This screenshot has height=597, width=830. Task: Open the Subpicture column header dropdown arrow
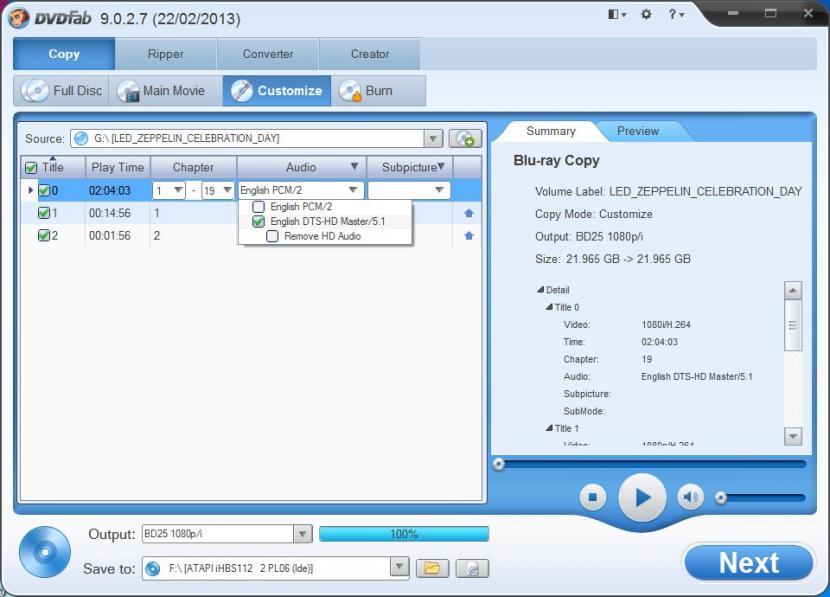click(441, 167)
